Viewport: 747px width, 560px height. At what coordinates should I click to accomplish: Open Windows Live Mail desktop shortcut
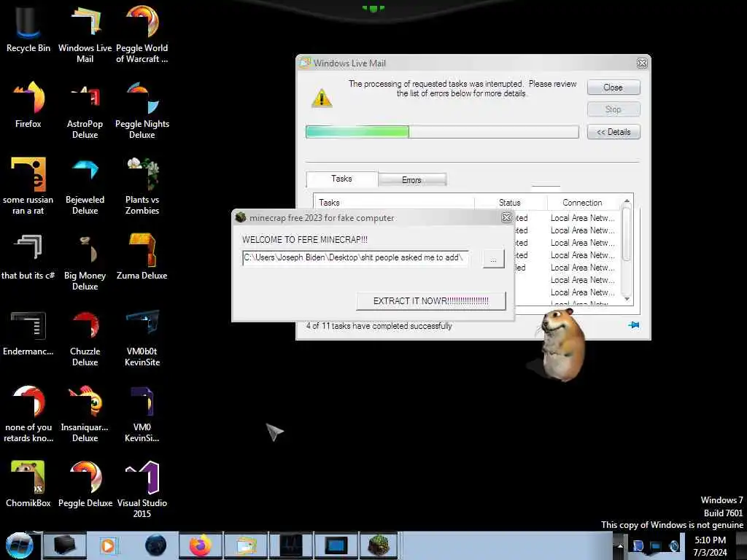(x=85, y=34)
